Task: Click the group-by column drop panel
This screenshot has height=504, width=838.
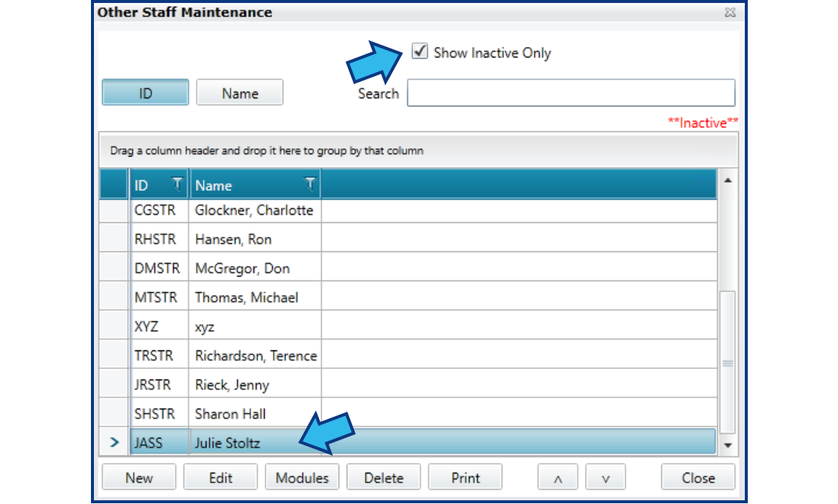Action: point(418,151)
